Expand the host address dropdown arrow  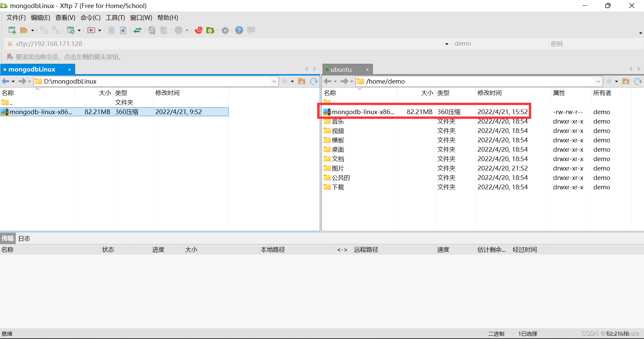(447, 44)
